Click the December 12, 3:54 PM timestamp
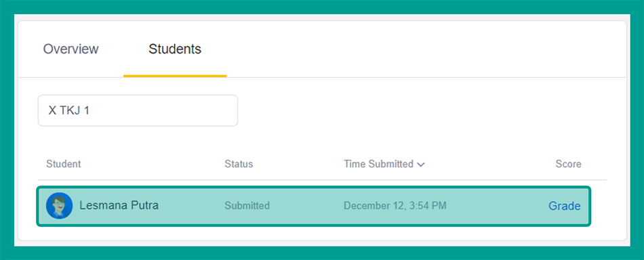 click(x=395, y=205)
